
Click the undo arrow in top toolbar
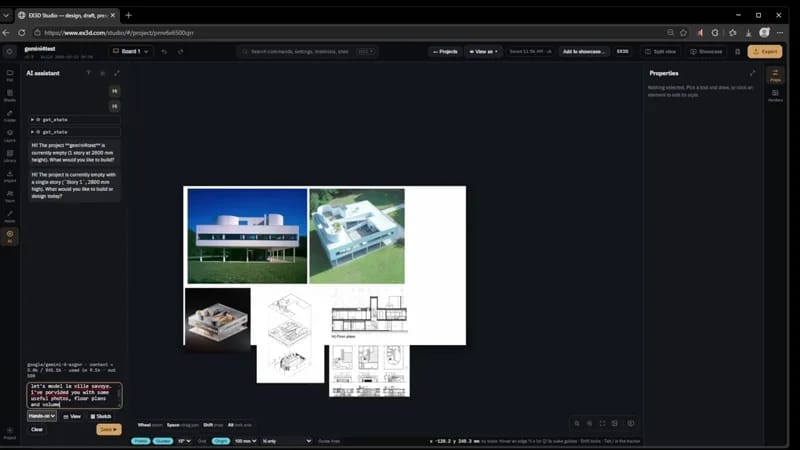[x=164, y=52]
